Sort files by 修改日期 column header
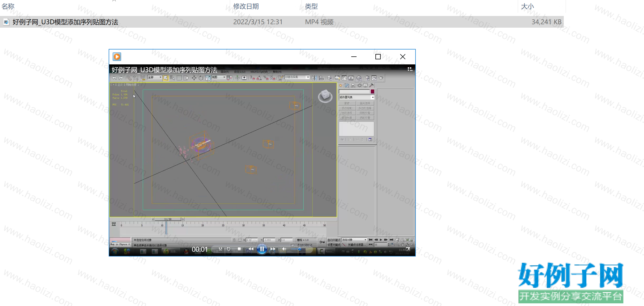 (x=246, y=6)
